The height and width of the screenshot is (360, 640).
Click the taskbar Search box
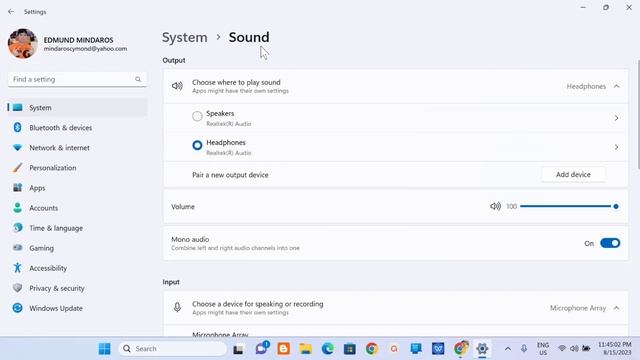point(172,349)
